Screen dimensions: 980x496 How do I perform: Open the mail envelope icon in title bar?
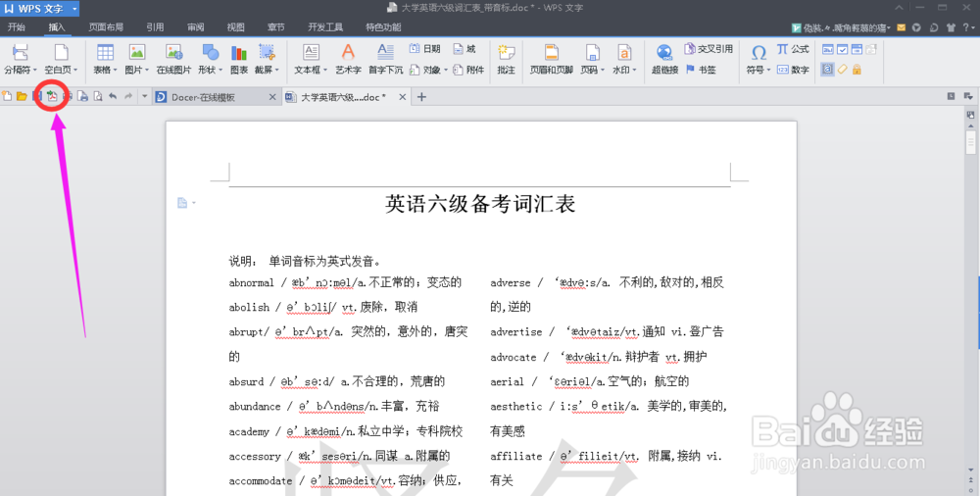(x=902, y=27)
